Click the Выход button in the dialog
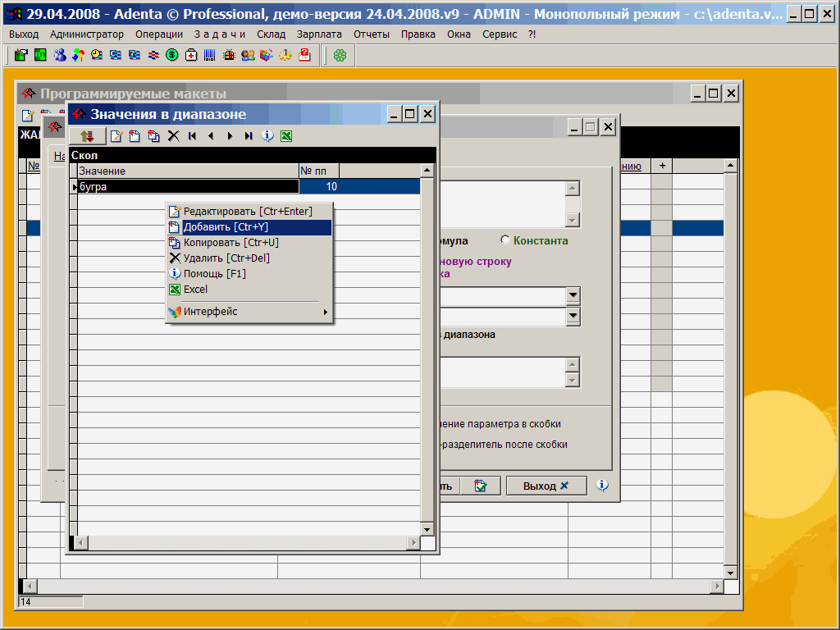The width and height of the screenshot is (840, 630). [x=546, y=486]
